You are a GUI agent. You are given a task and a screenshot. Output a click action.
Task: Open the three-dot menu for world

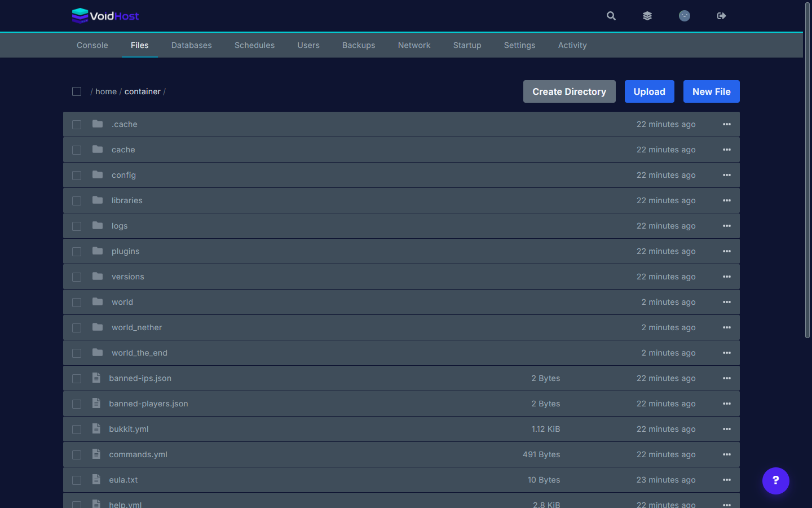pyautogui.click(x=727, y=302)
